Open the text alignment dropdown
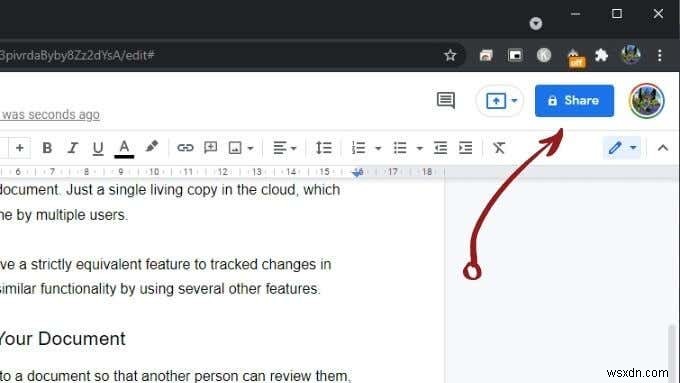 [x=284, y=148]
